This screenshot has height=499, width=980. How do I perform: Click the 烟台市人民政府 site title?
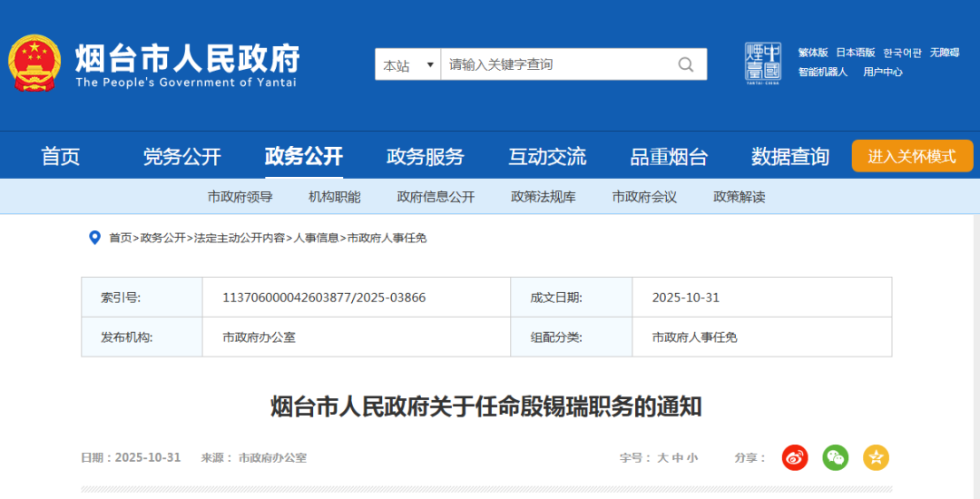[188, 59]
